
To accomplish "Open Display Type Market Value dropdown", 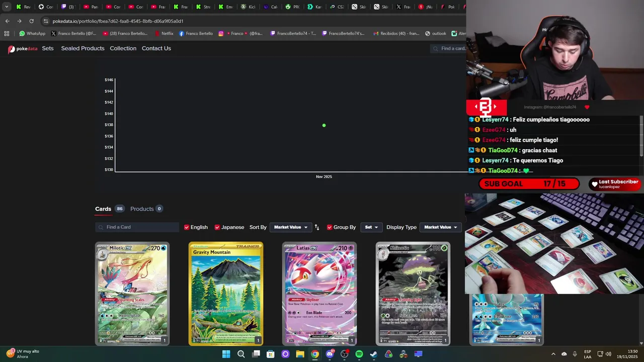I will pos(441,227).
